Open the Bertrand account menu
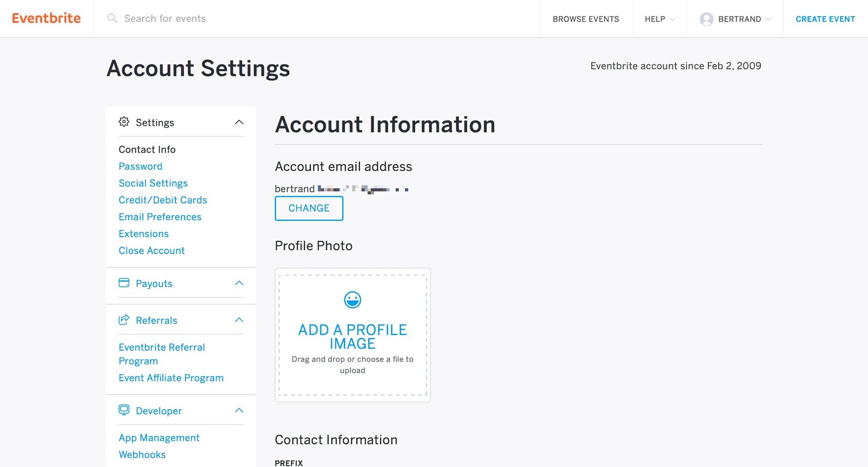 click(x=735, y=19)
